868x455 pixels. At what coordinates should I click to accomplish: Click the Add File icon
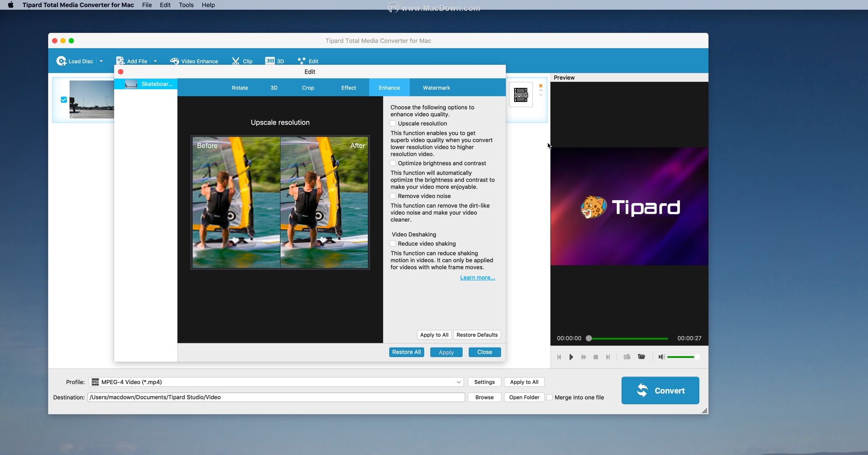tap(121, 60)
